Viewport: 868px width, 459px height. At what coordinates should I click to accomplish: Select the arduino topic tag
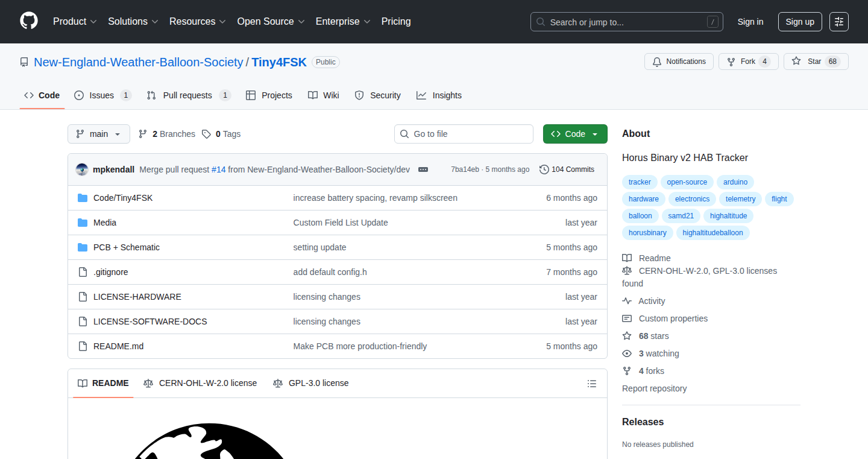pyautogui.click(x=735, y=182)
